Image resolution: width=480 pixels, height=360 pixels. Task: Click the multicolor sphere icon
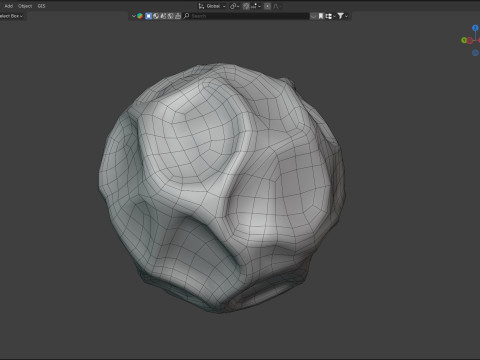[140, 16]
